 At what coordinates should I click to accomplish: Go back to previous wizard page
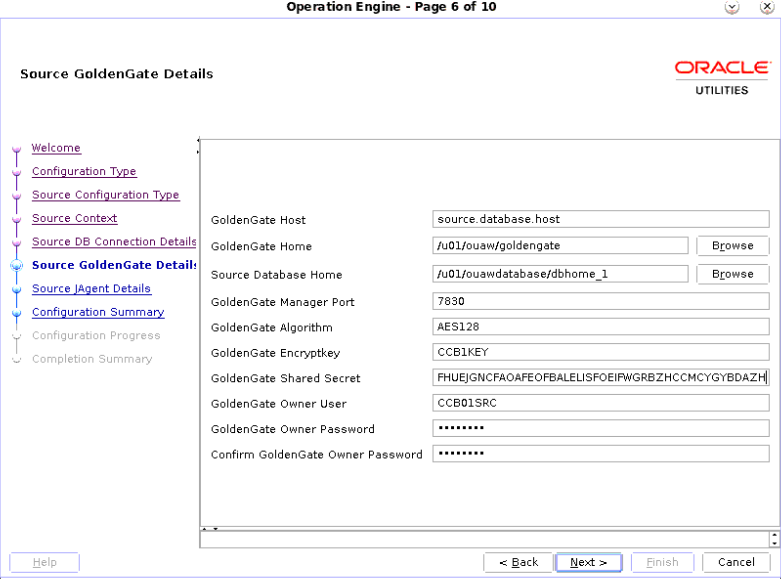point(518,562)
